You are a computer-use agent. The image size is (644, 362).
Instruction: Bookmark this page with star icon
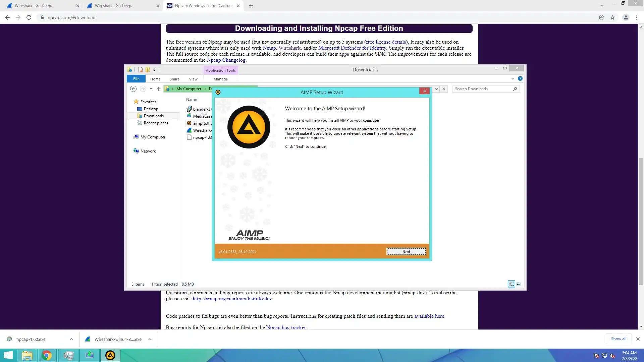612,17
